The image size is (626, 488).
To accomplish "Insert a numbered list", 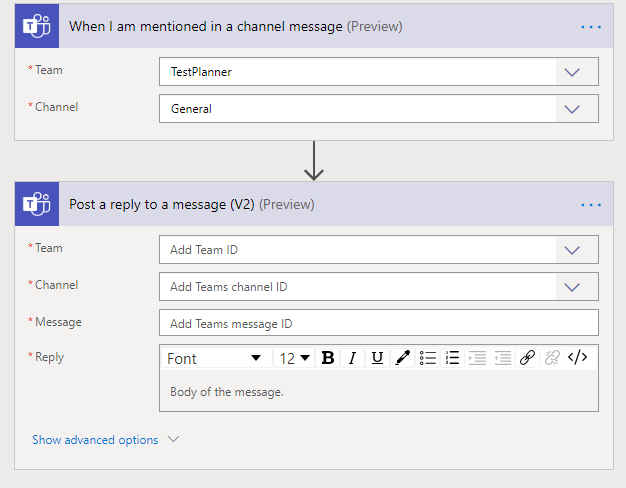I will click(x=452, y=358).
